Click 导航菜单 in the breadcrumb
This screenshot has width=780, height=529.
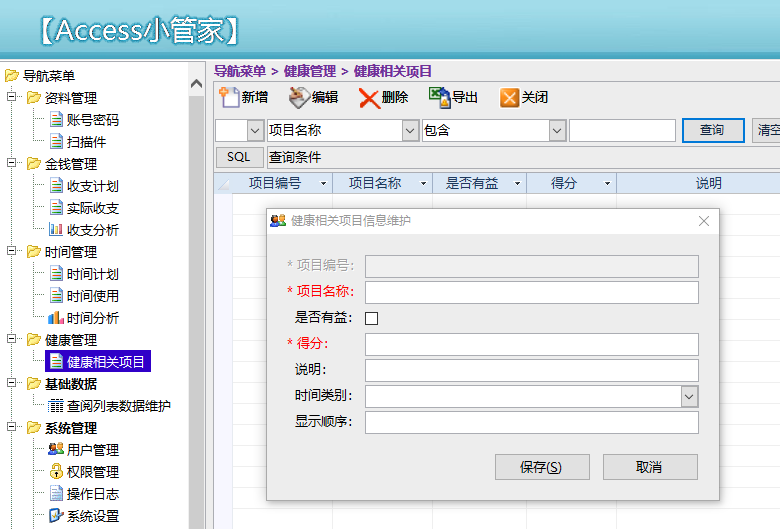click(240, 71)
